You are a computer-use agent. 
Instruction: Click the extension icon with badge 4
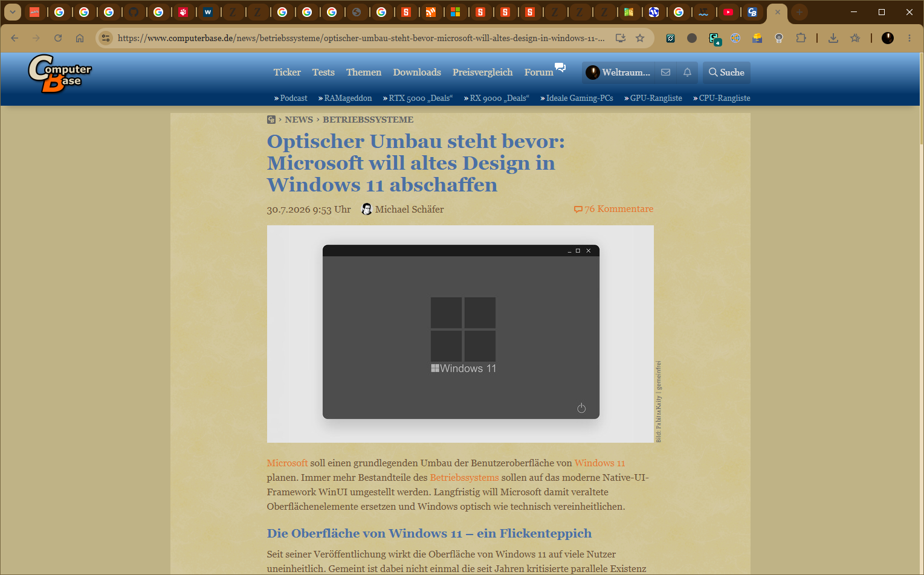[x=714, y=39]
